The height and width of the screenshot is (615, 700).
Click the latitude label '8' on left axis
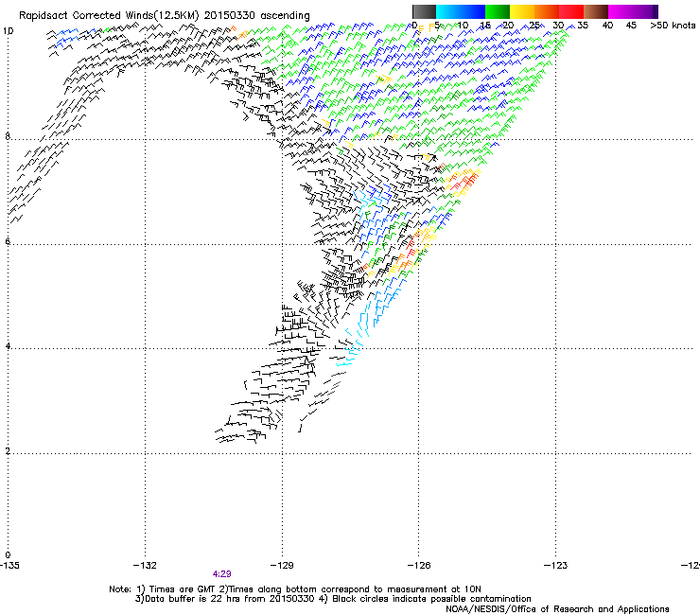[8, 136]
